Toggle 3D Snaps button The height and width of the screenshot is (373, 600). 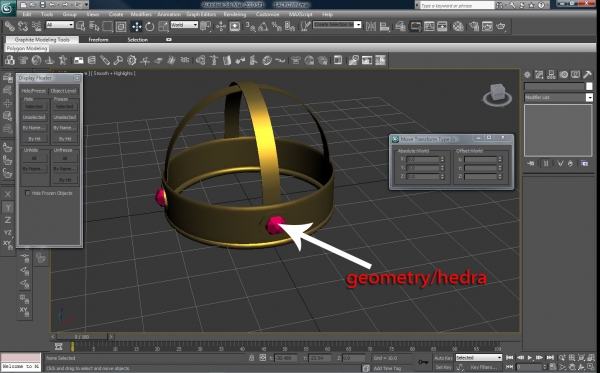point(250,26)
